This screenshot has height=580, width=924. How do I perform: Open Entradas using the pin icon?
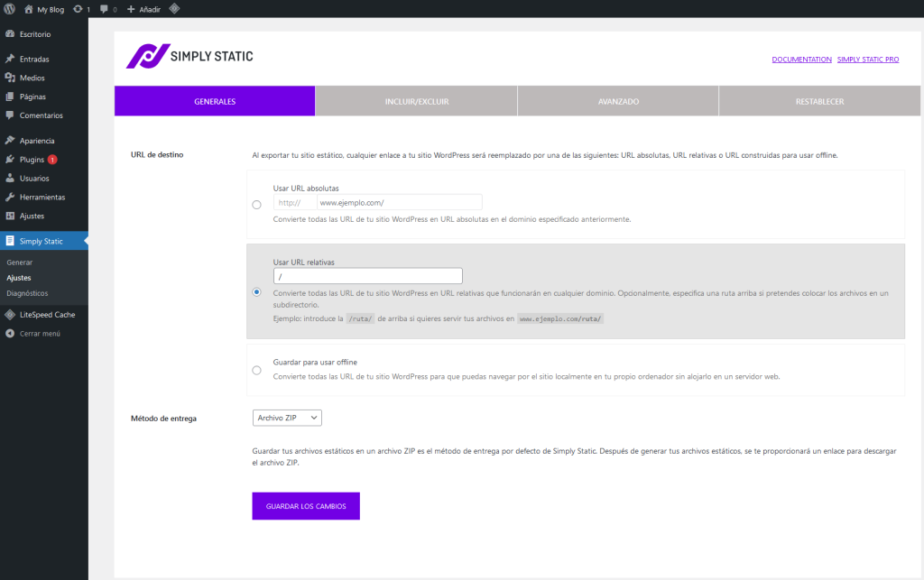tap(10, 59)
